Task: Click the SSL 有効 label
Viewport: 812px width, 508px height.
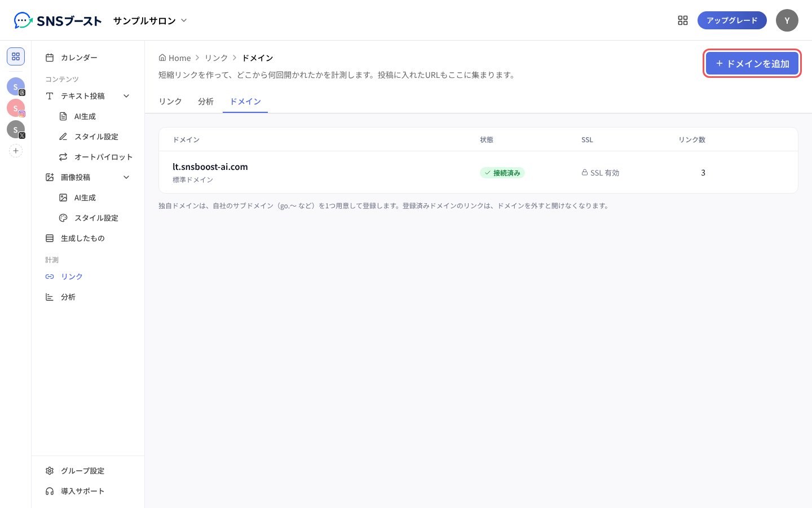Action: click(x=601, y=173)
